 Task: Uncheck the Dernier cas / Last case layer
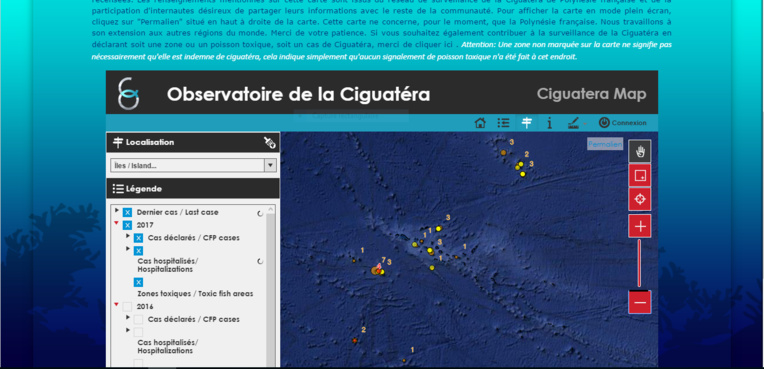(x=127, y=213)
